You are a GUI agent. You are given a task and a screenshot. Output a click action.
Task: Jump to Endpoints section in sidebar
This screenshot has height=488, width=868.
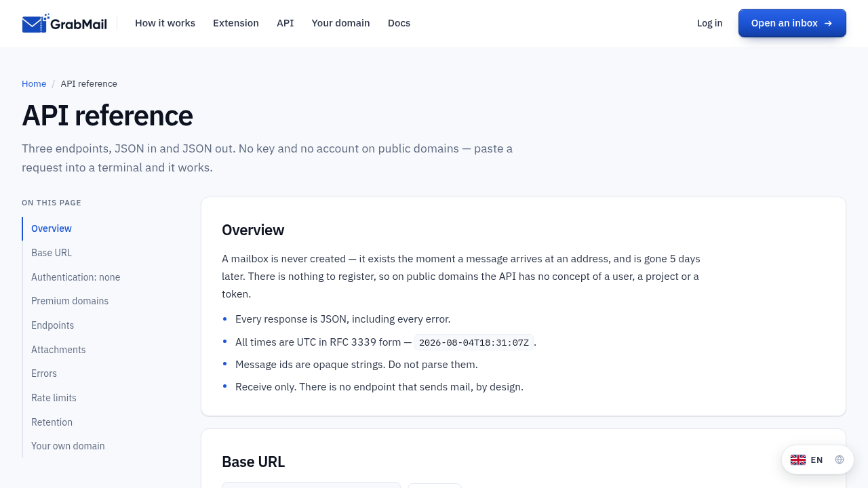coord(53,325)
